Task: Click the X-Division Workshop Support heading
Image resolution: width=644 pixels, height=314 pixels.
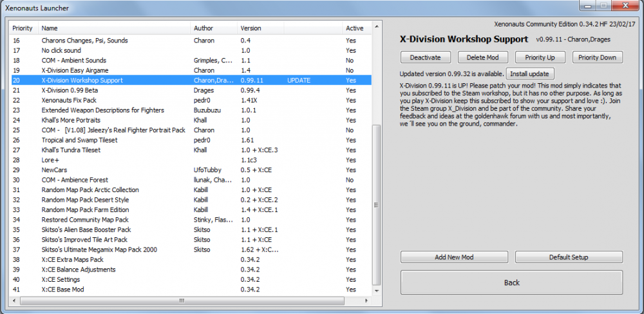Action: 464,39
